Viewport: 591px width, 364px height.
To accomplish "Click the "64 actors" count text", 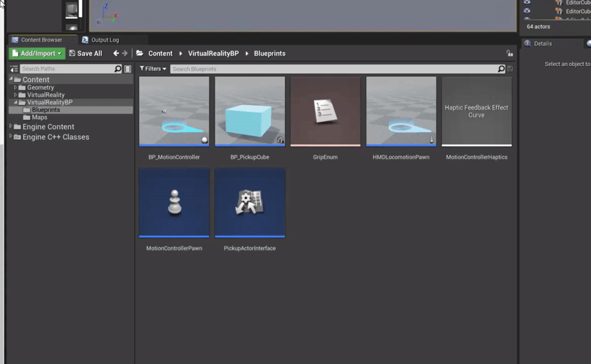I will click(x=538, y=27).
